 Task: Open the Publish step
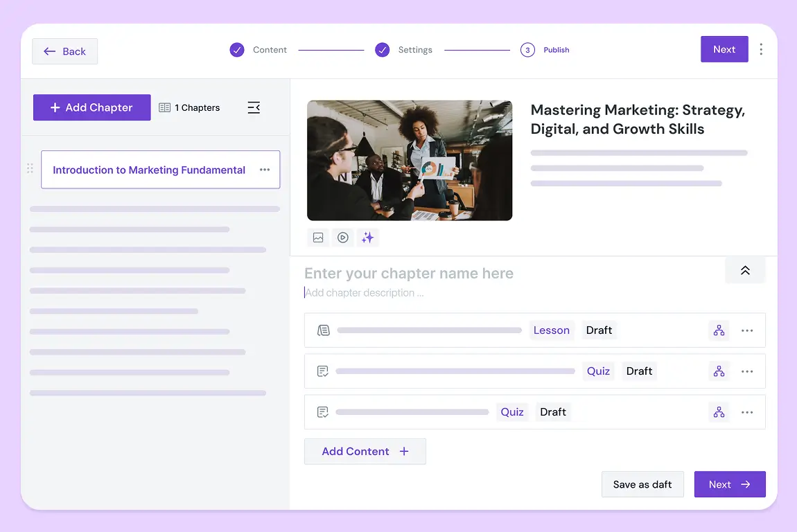pyautogui.click(x=545, y=50)
